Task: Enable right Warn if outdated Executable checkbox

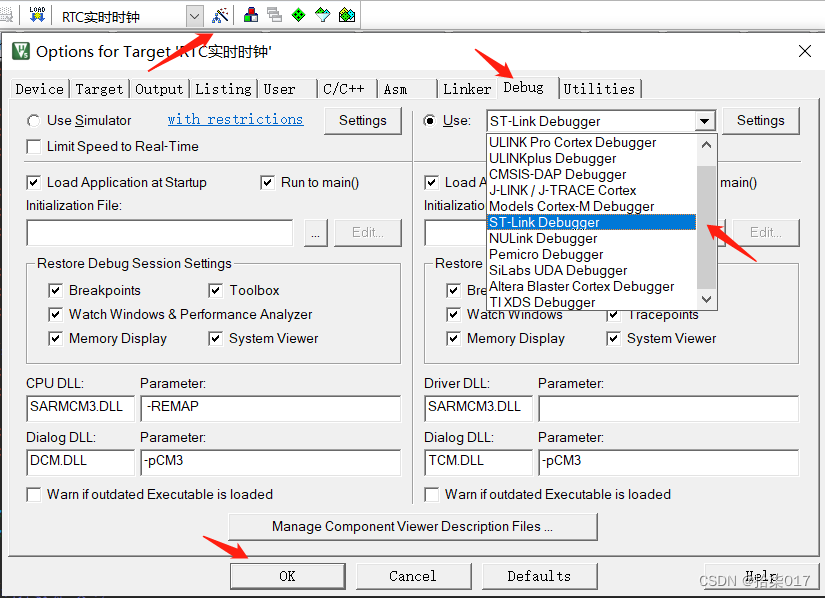Action: (x=431, y=494)
